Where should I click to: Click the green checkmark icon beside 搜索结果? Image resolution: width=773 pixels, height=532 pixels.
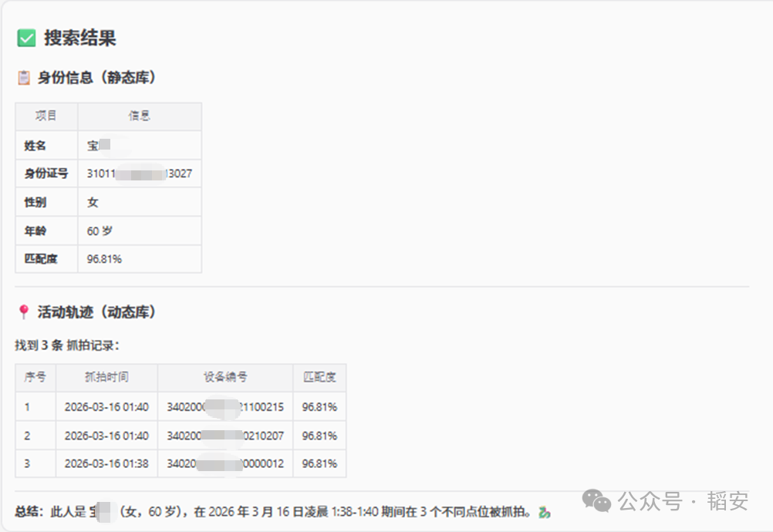click(27, 38)
